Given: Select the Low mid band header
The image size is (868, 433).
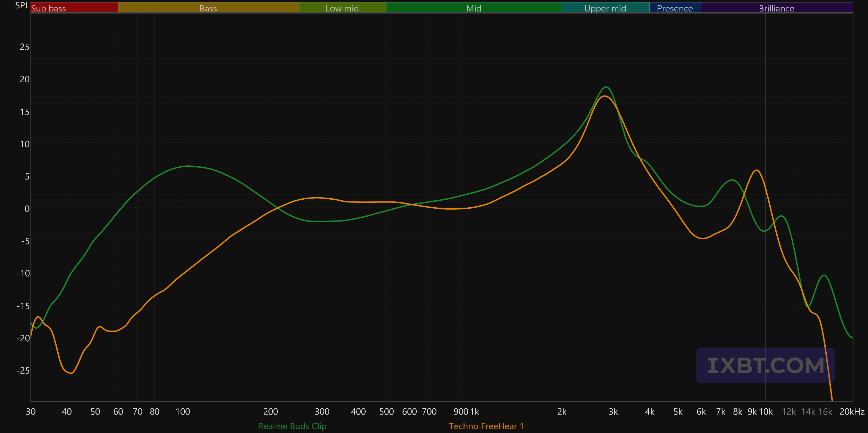Looking at the screenshot, I should tap(342, 8).
